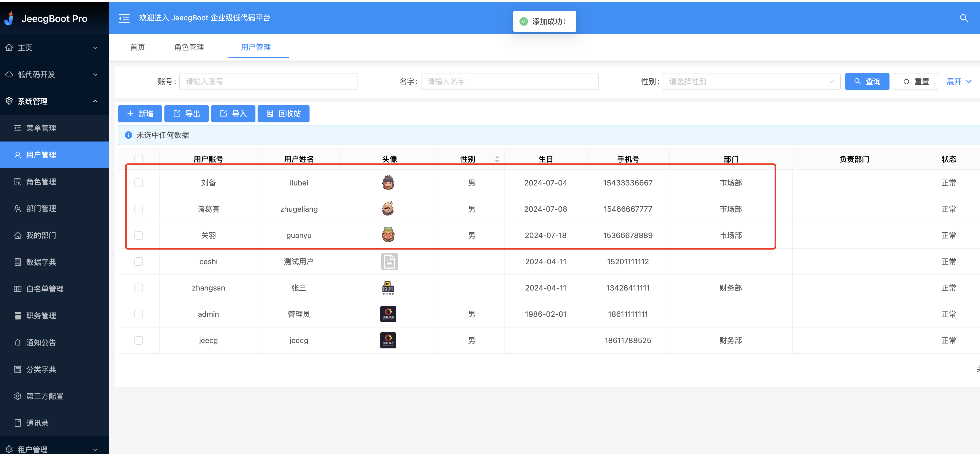Open 刘备's avatar image
980x454 pixels.
click(388, 183)
